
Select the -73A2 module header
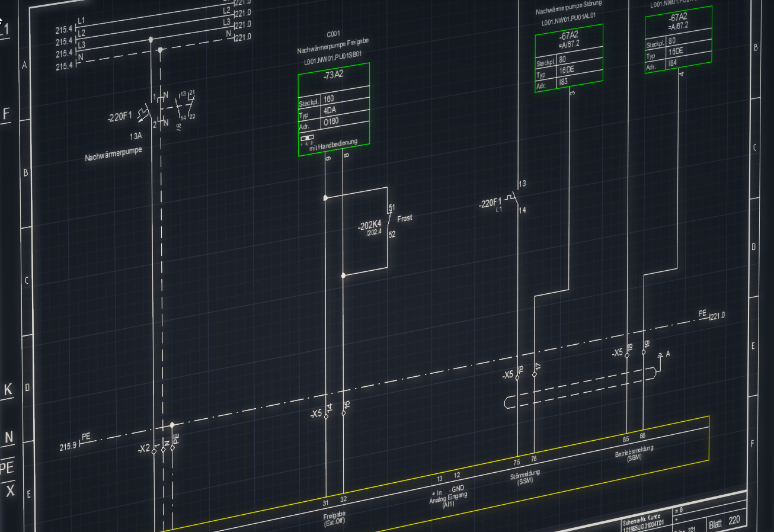coord(333,76)
